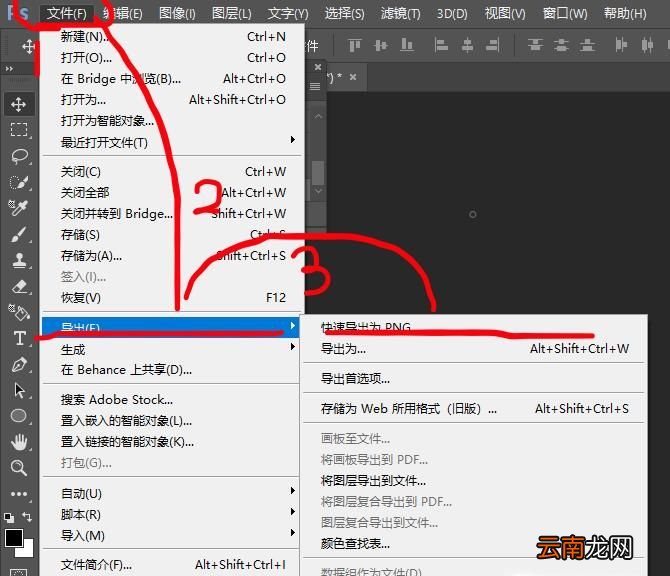Select the Brush tool

(18, 234)
